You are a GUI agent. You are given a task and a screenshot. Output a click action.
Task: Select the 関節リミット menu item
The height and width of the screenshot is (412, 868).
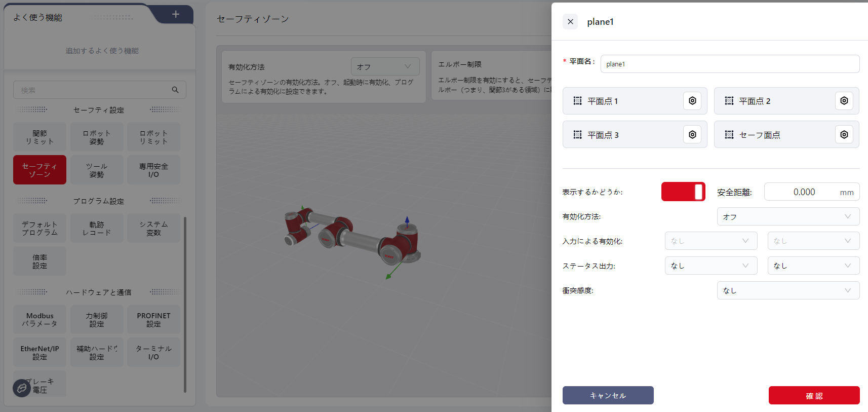[x=40, y=137]
